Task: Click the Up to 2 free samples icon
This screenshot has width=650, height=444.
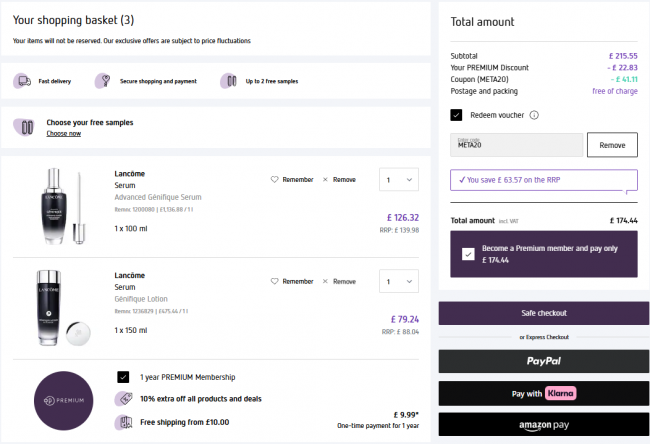Action: point(228,81)
